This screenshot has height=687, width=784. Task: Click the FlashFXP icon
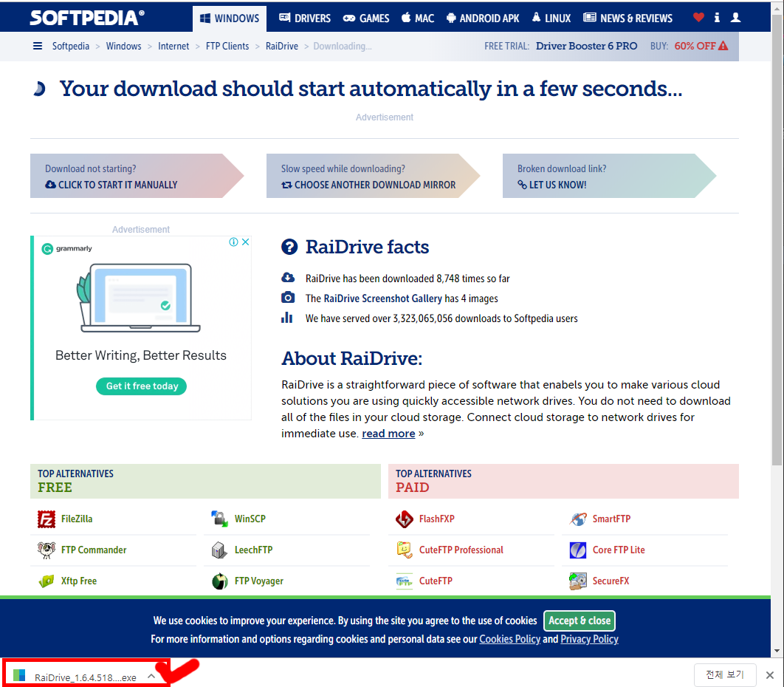404,519
